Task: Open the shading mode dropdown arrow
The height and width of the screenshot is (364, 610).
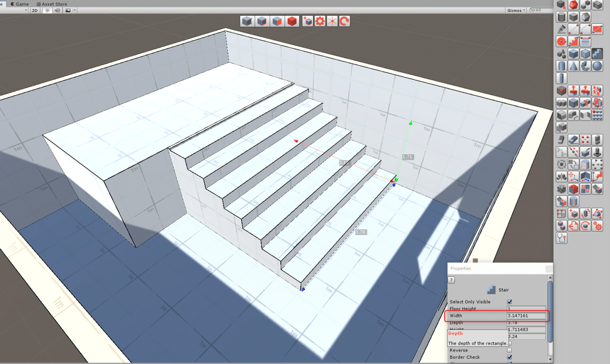Action: point(25,10)
